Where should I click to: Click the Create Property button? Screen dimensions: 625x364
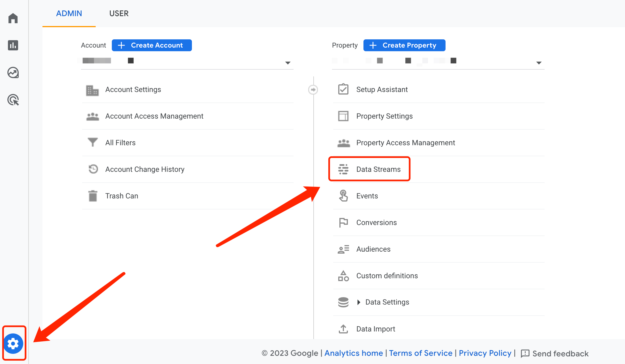tap(404, 45)
